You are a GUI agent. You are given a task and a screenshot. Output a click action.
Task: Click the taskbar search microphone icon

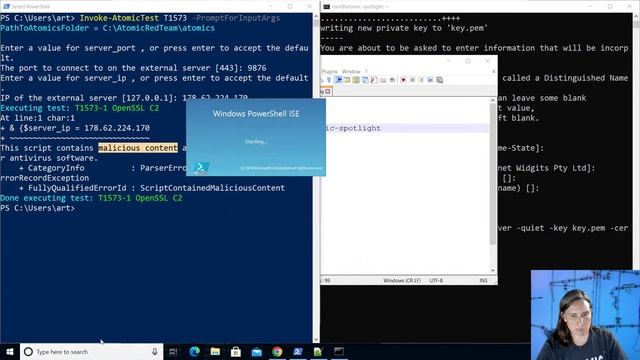tap(155, 352)
